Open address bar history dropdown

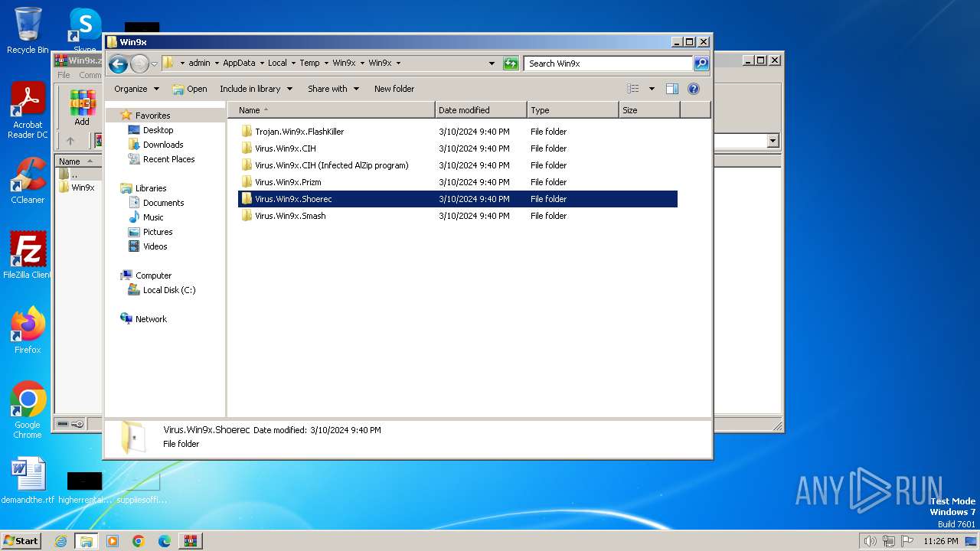492,64
